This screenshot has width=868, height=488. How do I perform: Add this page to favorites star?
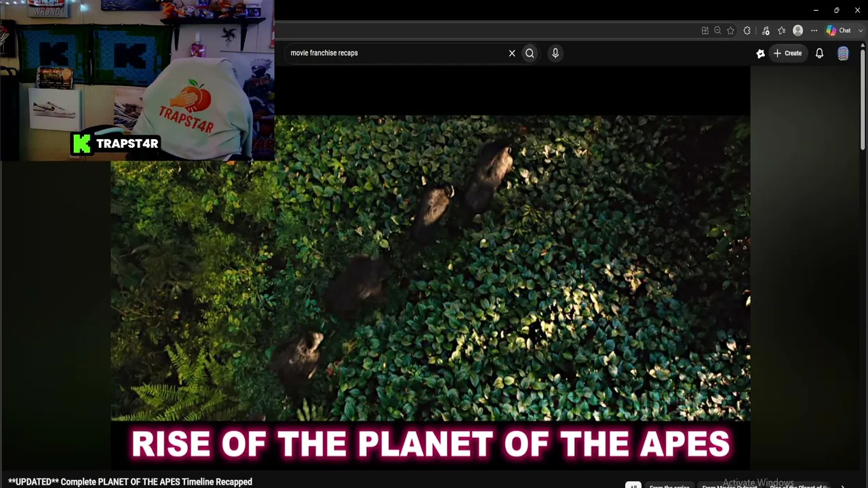click(x=730, y=30)
